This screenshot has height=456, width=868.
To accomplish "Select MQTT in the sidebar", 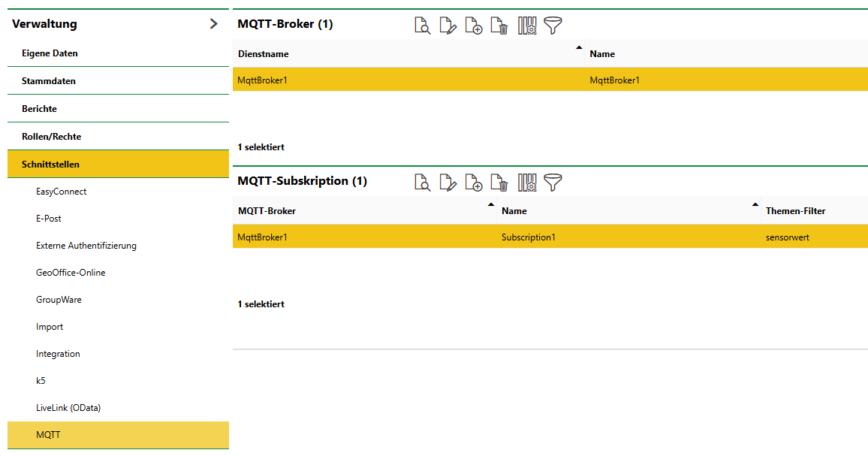I will point(118,435).
